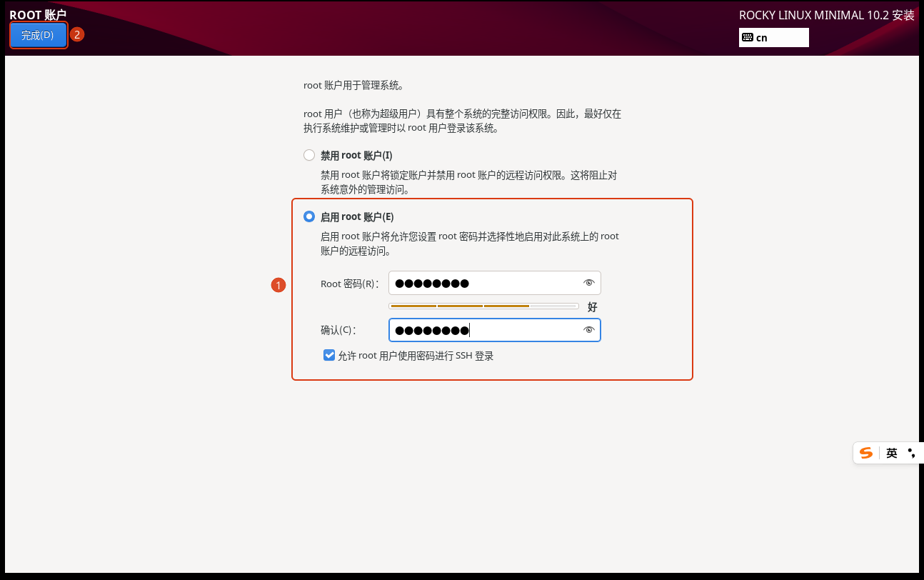The height and width of the screenshot is (580, 924).
Task: Click the password strength bar
Action: tap(484, 306)
